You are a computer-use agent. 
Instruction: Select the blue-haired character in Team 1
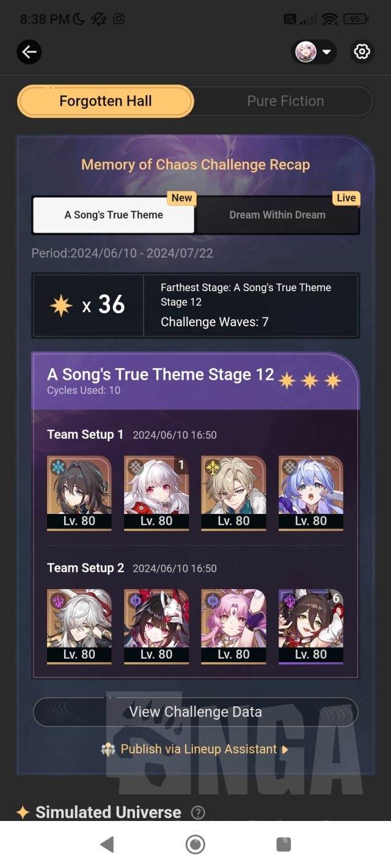[311, 493]
